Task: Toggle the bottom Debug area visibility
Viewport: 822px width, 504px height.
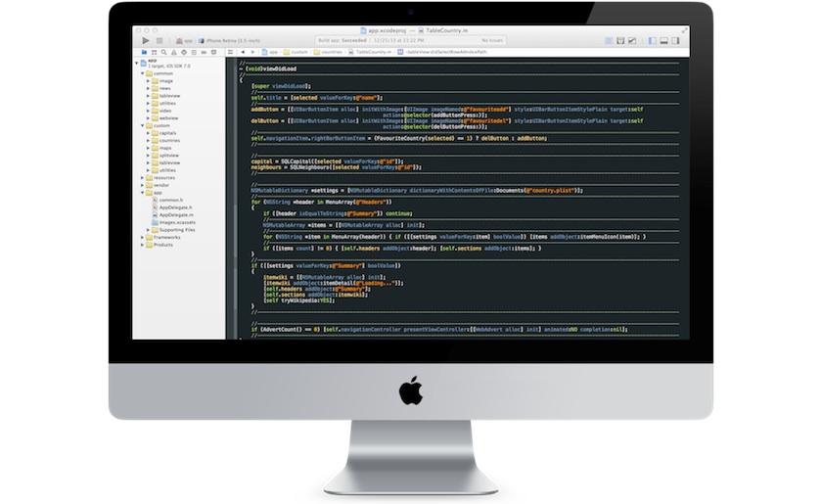Action: (x=663, y=40)
